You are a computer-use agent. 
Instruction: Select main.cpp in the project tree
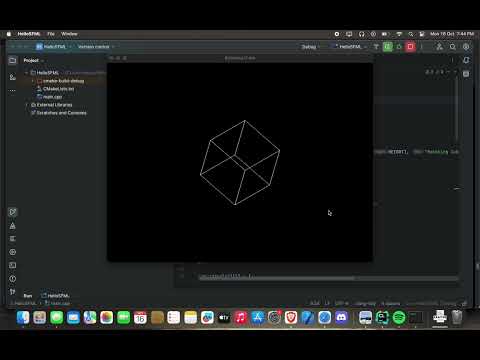coord(49,97)
